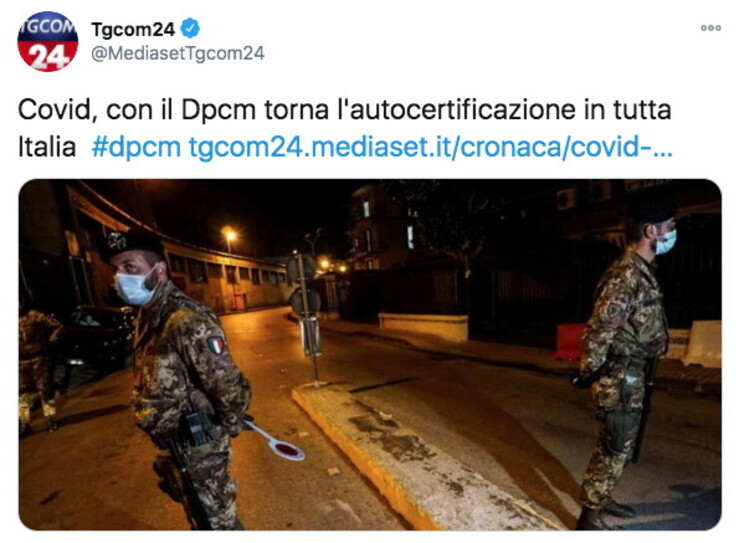Follow the tgcom24.mediaset.it/cronaca article link
The height and width of the screenshot is (543, 739).
pyautogui.click(x=430, y=147)
